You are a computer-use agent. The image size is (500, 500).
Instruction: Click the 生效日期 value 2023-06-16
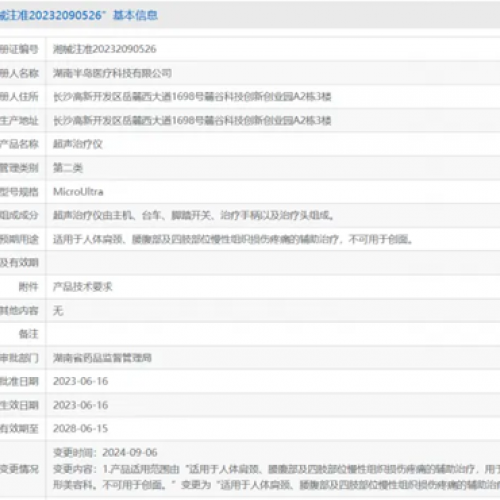(81, 405)
